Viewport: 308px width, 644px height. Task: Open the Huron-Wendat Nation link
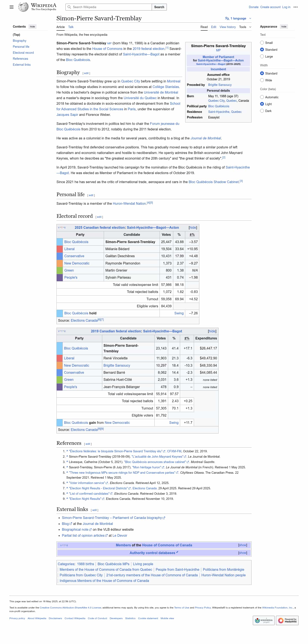tap(129, 203)
